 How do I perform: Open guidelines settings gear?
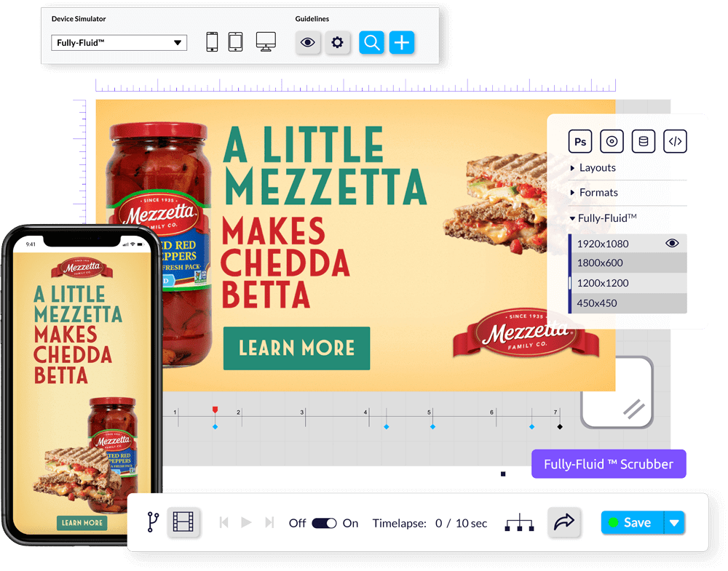coord(337,43)
